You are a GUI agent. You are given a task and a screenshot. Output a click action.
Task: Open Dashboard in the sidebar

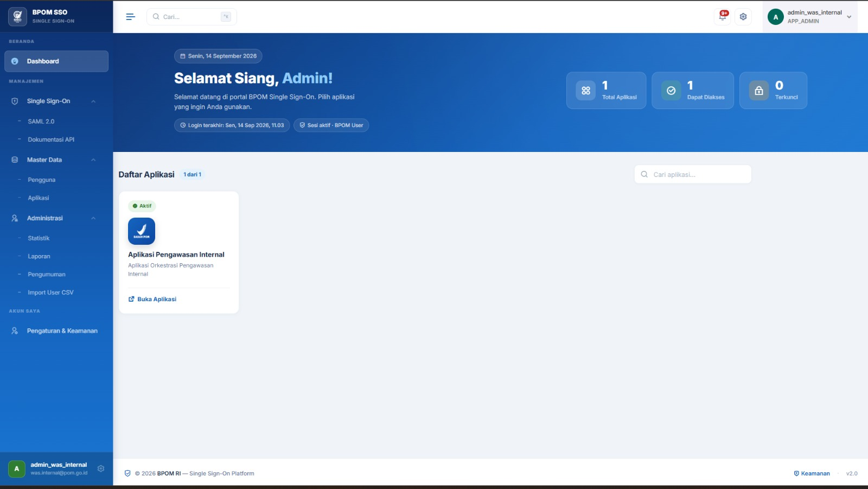coord(56,61)
